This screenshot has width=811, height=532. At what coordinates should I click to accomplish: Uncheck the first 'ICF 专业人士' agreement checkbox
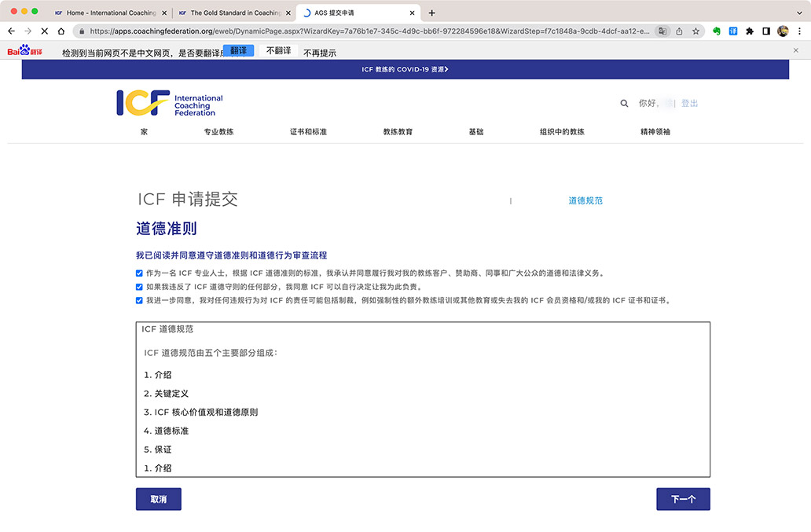click(140, 273)
